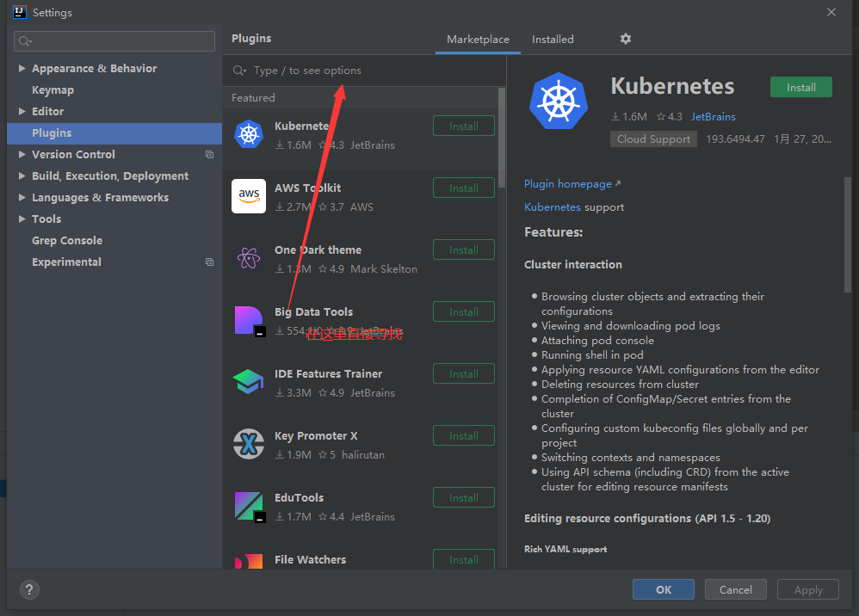Open the plugins gear settings icon
Screen dimensions: 859x616
click(626, 39)
